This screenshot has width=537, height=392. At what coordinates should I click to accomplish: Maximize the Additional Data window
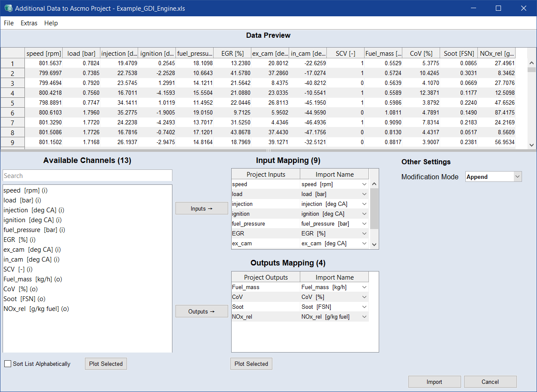[x=498, y=8]
